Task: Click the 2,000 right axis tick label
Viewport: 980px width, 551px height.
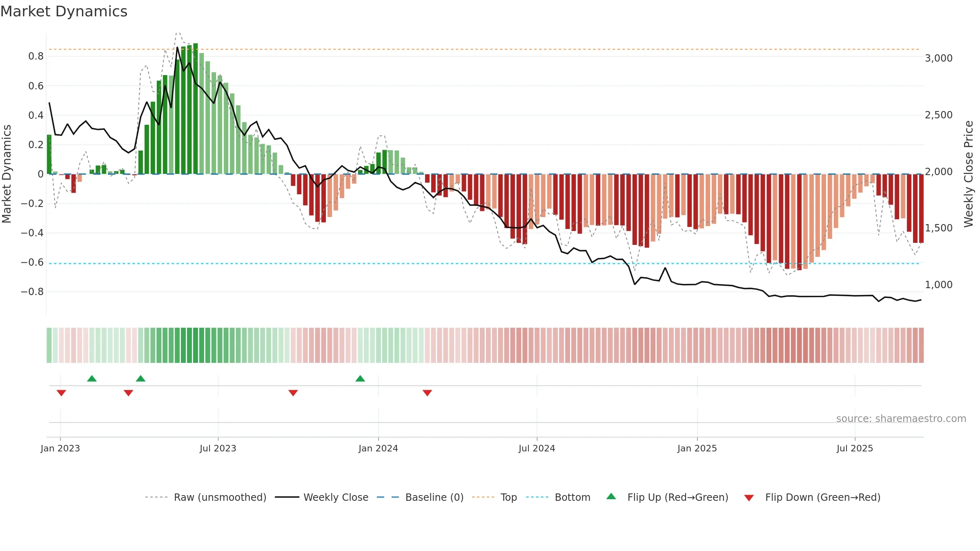Action: pos(939,171)
